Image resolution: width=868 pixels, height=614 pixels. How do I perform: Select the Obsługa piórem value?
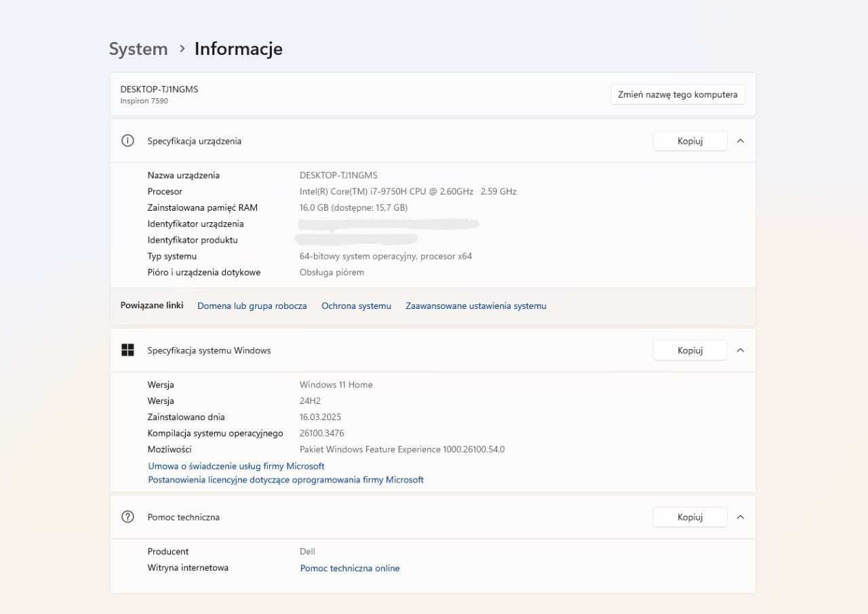point(332,272)
